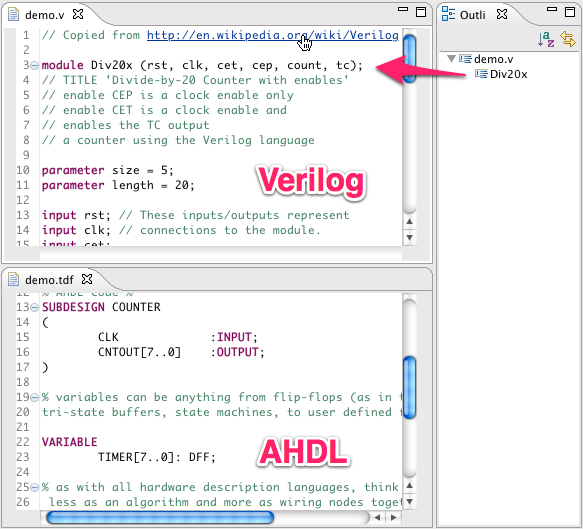Click the 'input clk;' declaration text
583x529 pixels.
point(76,230)
